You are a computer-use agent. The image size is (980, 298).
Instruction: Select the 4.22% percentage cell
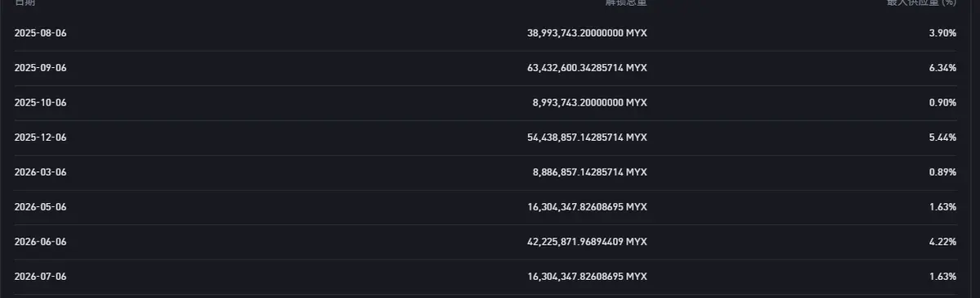tap(942, 242)
